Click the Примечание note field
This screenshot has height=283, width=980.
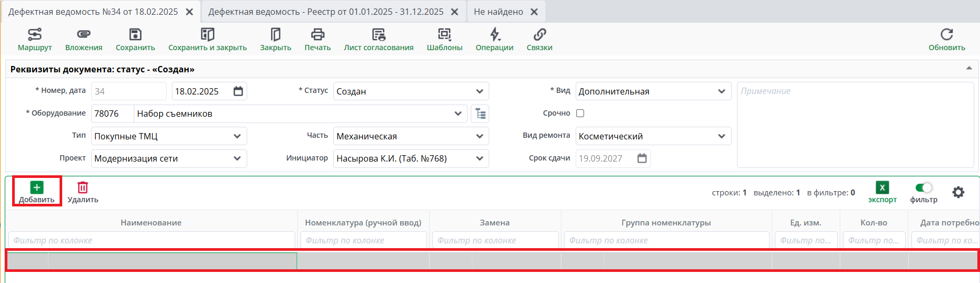tap(855, 125)
